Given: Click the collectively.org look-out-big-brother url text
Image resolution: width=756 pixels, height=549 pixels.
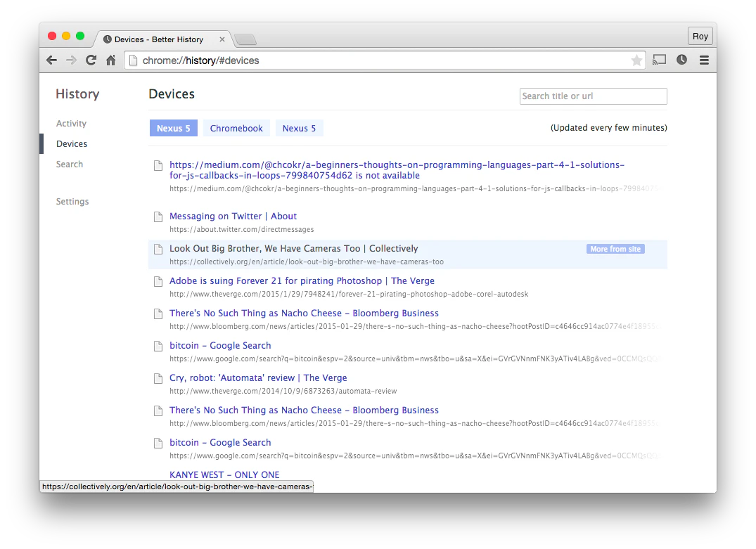Looking at the screenshot, I should tap(306, 261).
